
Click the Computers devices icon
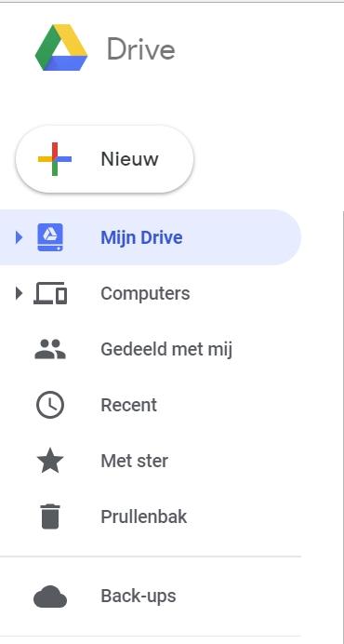(50, 293)
